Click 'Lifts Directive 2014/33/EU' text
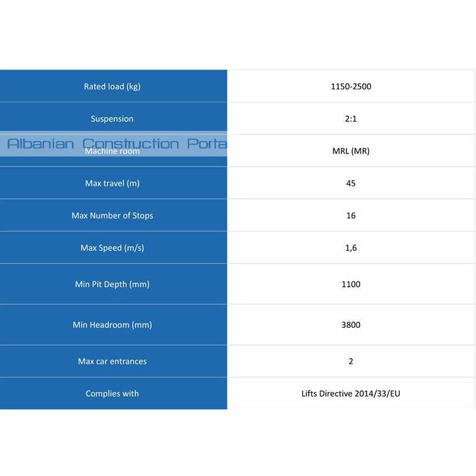 coord(351,393)
